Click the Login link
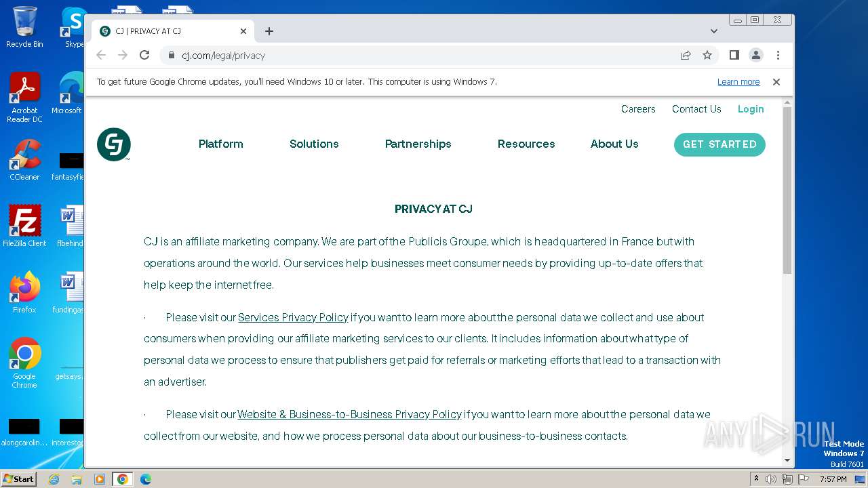Viewport: 868px width, 488px height. (x=751, y=109)
